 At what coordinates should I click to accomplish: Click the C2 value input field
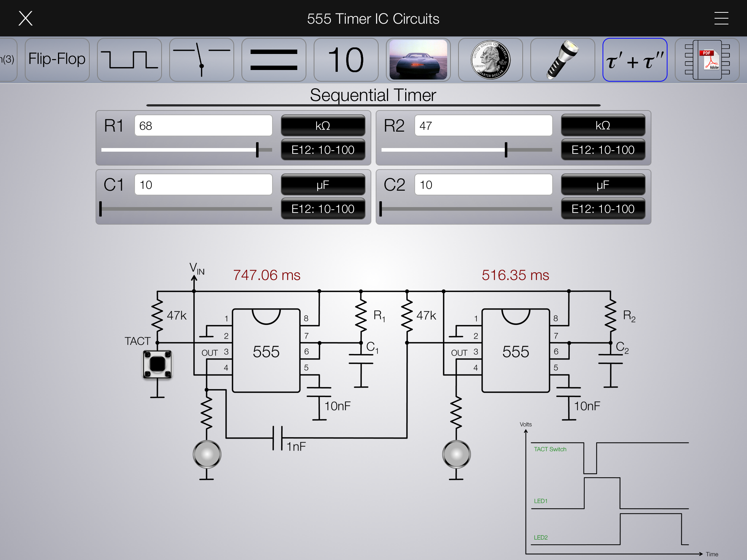coord(483,184)
